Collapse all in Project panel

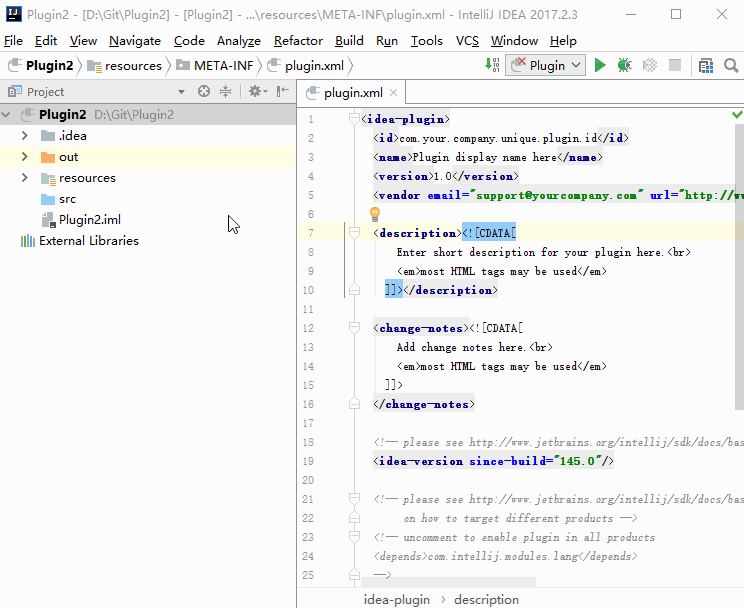(x=225, y=91)
